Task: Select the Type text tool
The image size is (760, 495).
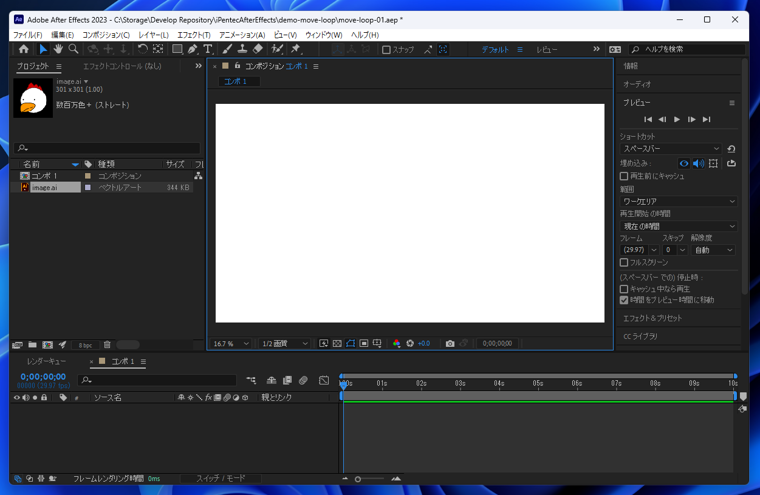Action: tap(208, 49)
